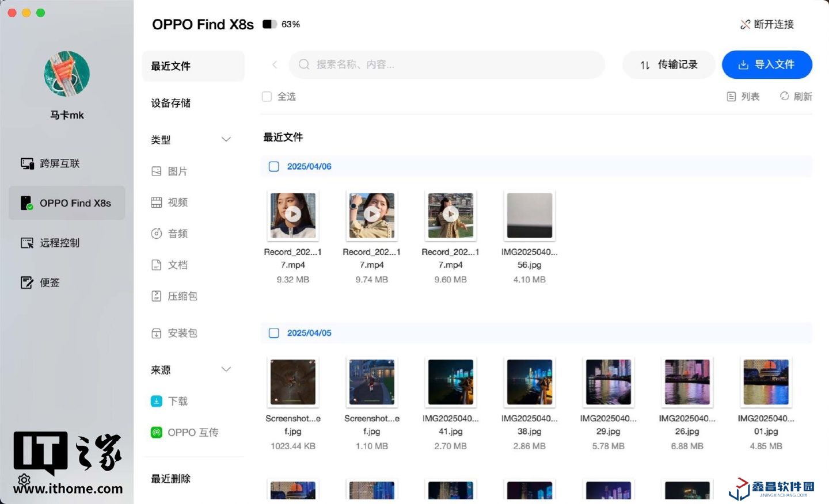Collapse the 类型 category section
Screen dimensions: 829x504
pos(226,139)
